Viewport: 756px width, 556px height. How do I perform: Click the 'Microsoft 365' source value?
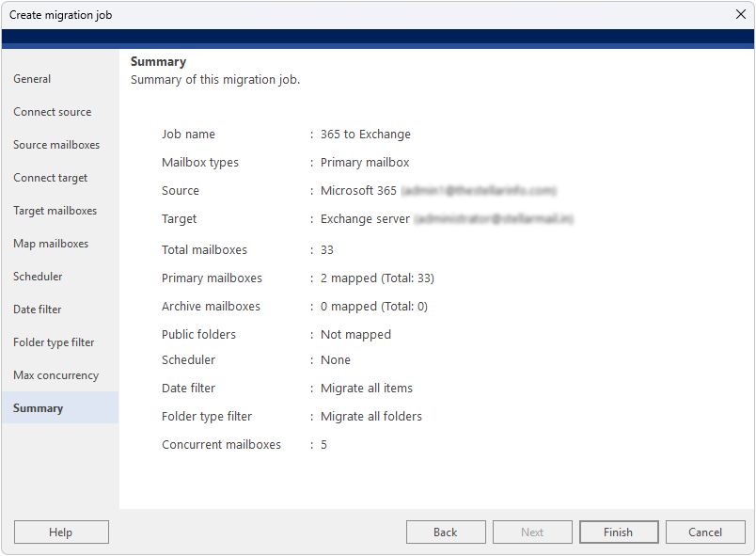point(358,190)
